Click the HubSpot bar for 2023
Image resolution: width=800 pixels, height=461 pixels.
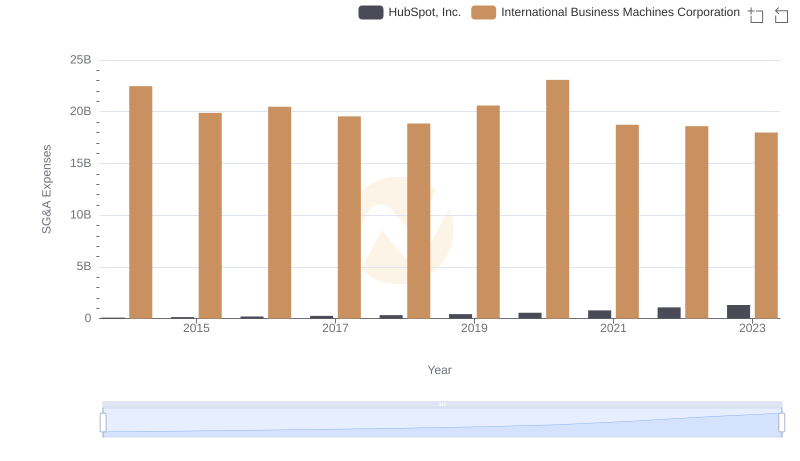click(738, 312)
